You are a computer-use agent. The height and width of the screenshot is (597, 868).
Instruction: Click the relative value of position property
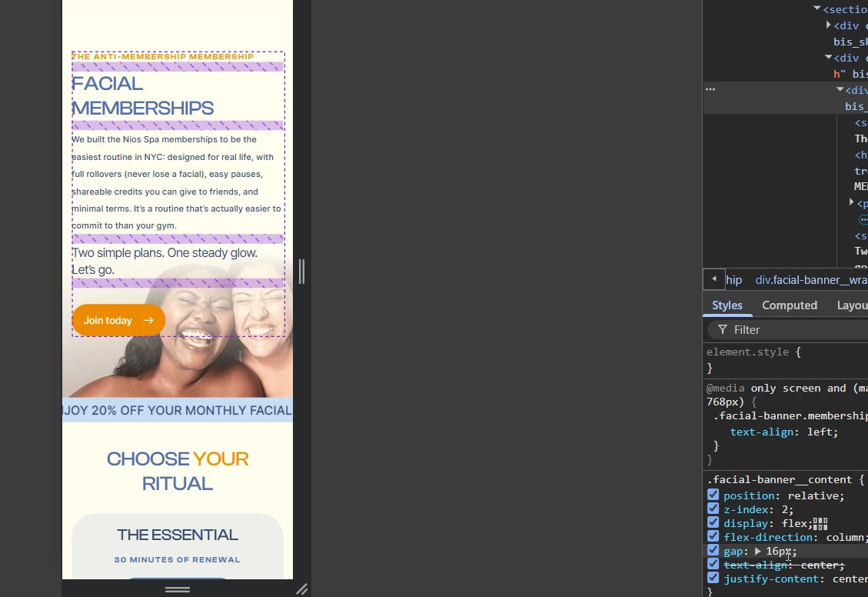(813, 495)
